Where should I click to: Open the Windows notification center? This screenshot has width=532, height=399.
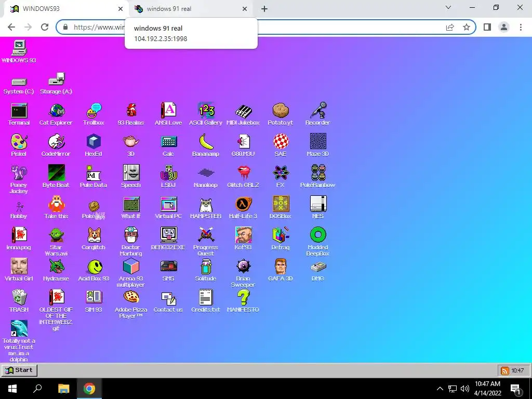(516, 389)
